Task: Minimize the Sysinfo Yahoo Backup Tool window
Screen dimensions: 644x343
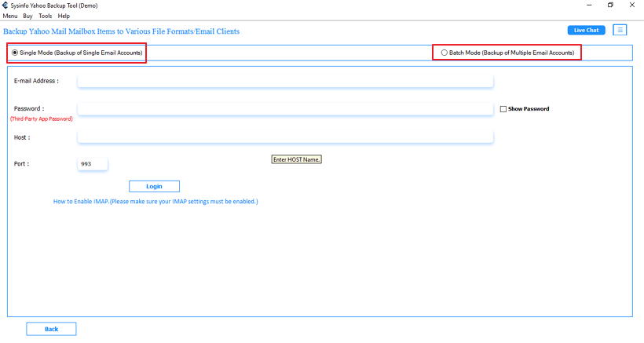Action: pos(589,5)
